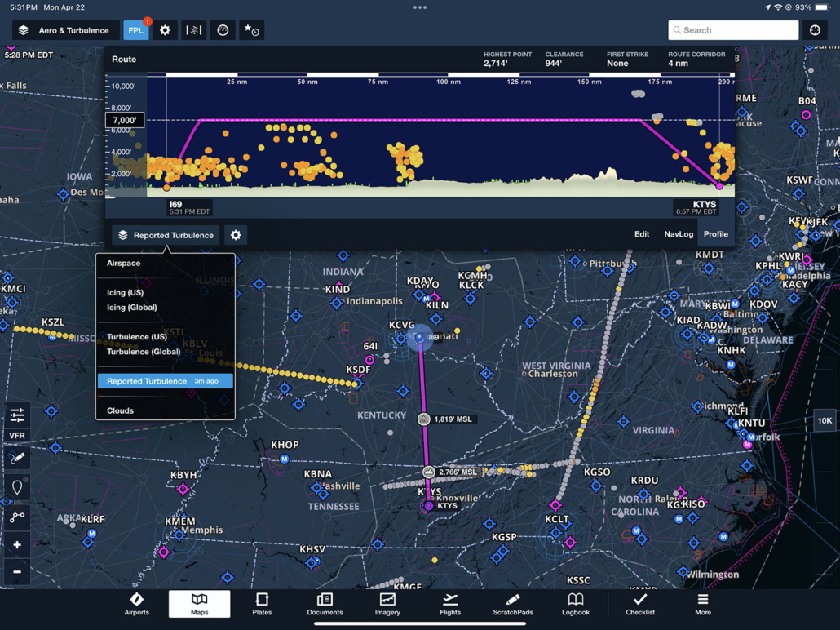Open the NavLog for the route
Image resolution: width=840 pixels, height=630 pixels.
(678, 234)
